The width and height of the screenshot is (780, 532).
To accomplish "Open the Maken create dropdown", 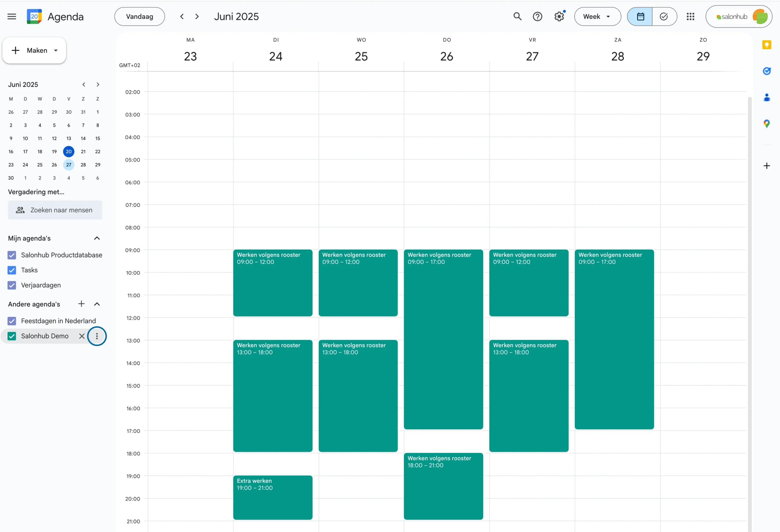I will (x=34, y=50).
